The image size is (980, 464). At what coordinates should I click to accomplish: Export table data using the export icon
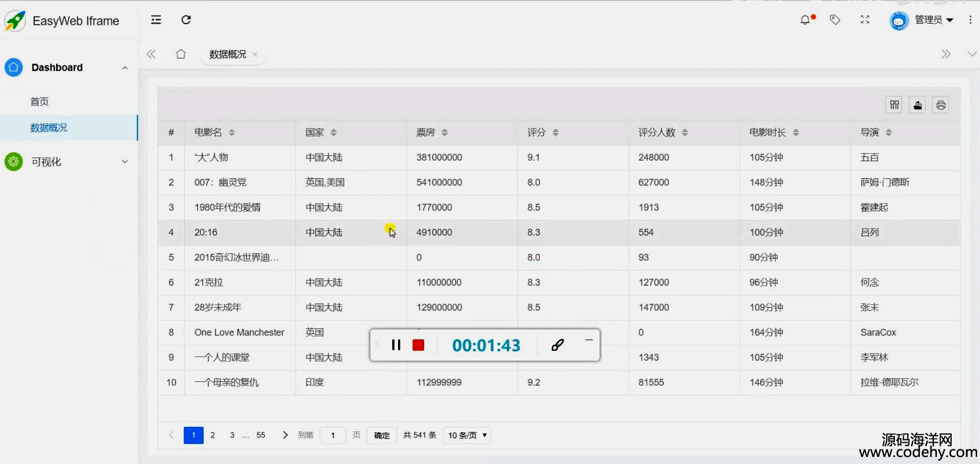point(917,105)
